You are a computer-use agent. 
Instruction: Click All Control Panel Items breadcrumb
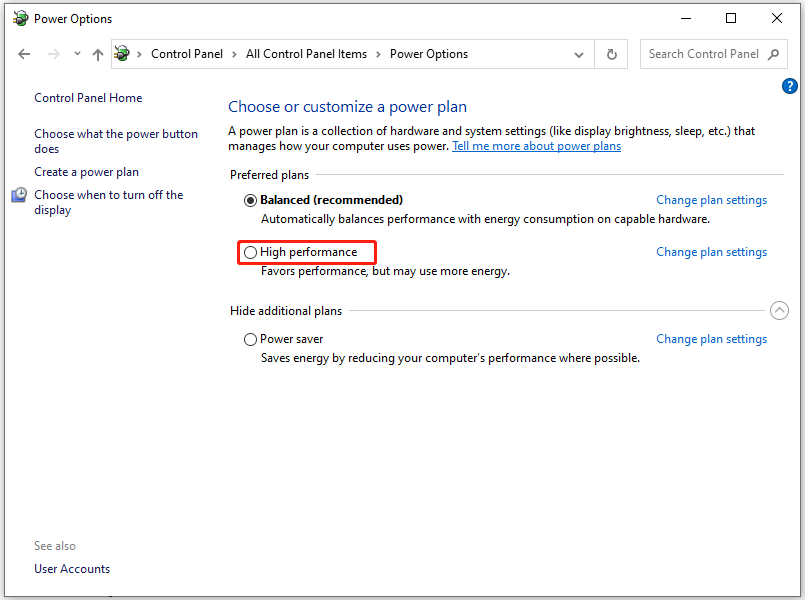click(x=306, y=54)
